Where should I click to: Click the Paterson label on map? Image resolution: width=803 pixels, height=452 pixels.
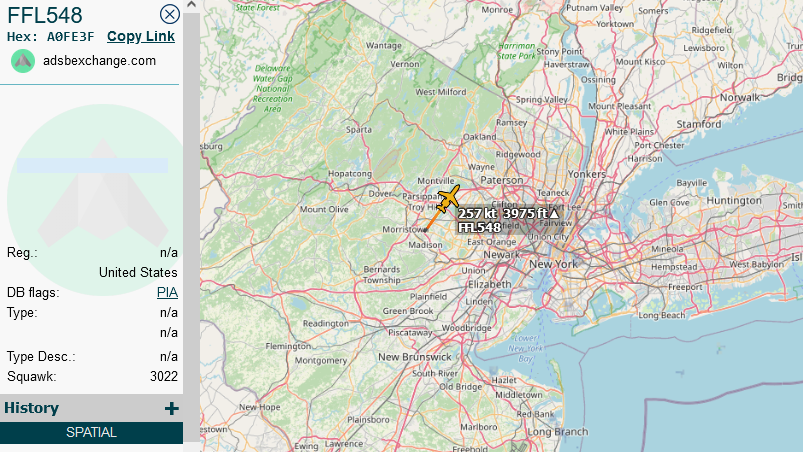(502, 180)
